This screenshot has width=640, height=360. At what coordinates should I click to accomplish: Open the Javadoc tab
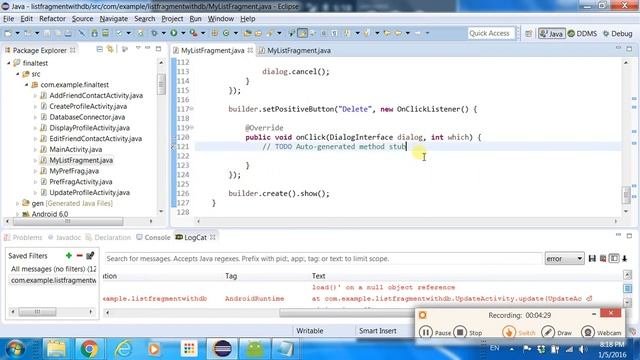[64, 238]
